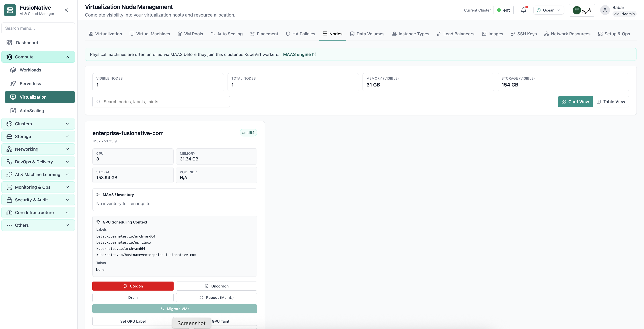Click the Others ellipsis icon
644x329 pixels.
click(x=9, y=225)
